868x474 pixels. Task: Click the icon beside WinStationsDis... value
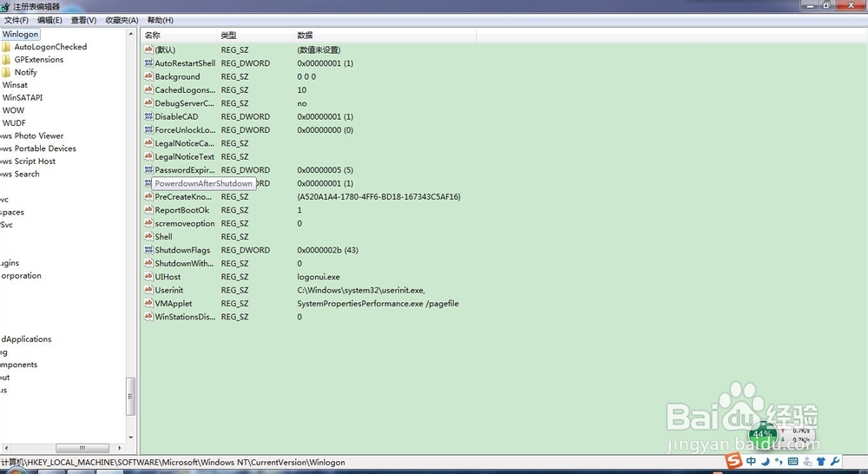[148, 316]
